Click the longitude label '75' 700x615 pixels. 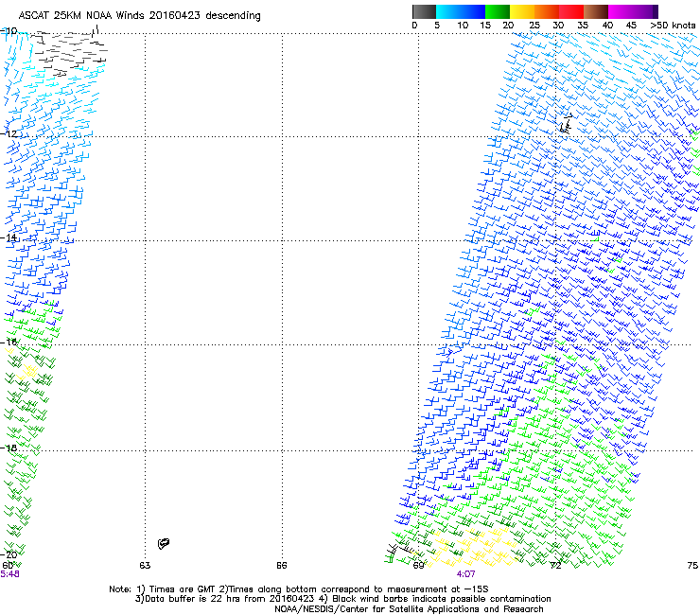coord(692,566)
